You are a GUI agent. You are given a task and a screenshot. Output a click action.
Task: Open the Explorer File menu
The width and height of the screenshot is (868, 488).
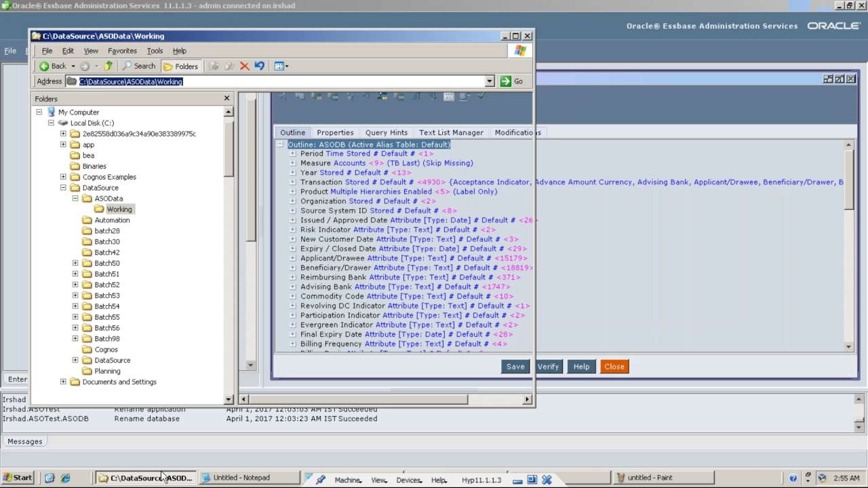pyautogui.click(x=47, y=51)
